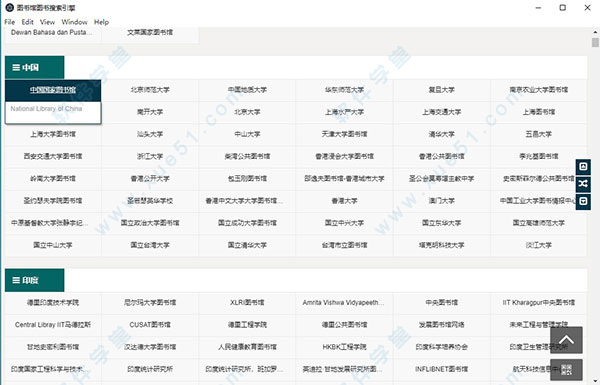Select 上海大学图书馆 entry

tap(53, 134)
